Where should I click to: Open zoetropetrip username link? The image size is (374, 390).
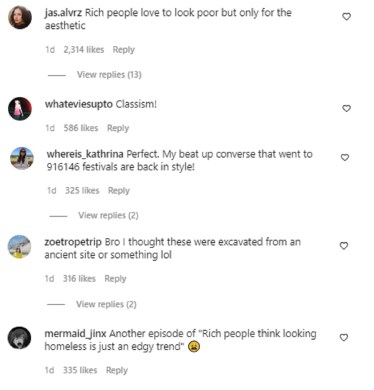(x=73, y=242)
